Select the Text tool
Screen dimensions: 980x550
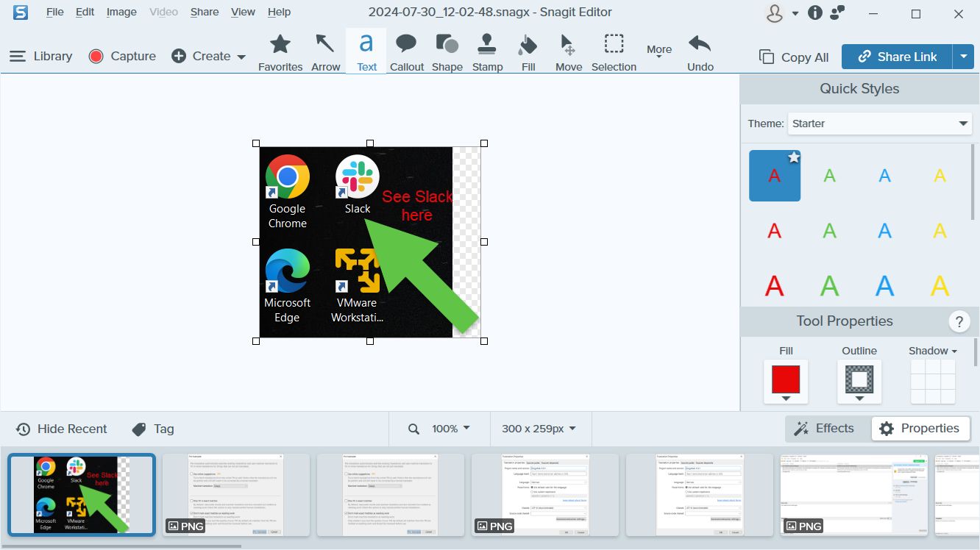coord(366,52)
